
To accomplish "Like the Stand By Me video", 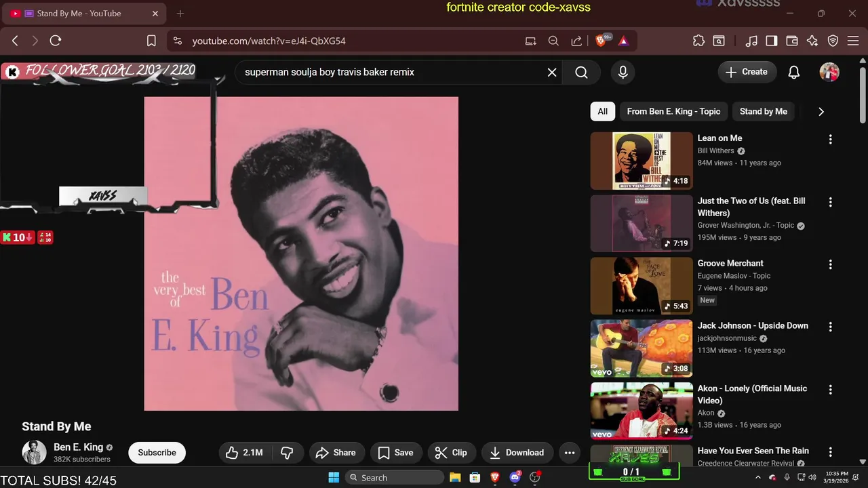I will (244, 453).
